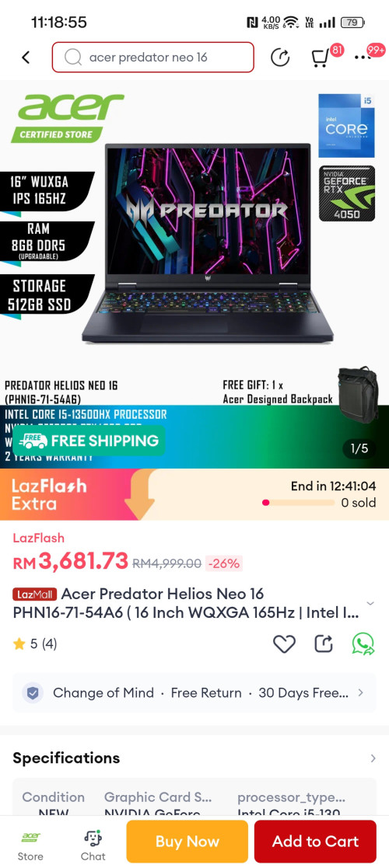Tap the 5 star rating reviews

(35, 643)
